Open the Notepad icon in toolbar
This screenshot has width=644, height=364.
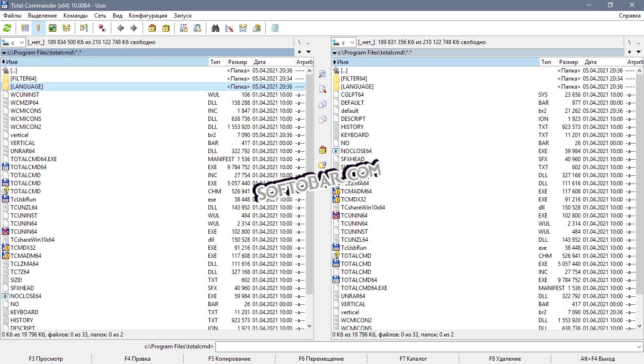click(275, 28)
